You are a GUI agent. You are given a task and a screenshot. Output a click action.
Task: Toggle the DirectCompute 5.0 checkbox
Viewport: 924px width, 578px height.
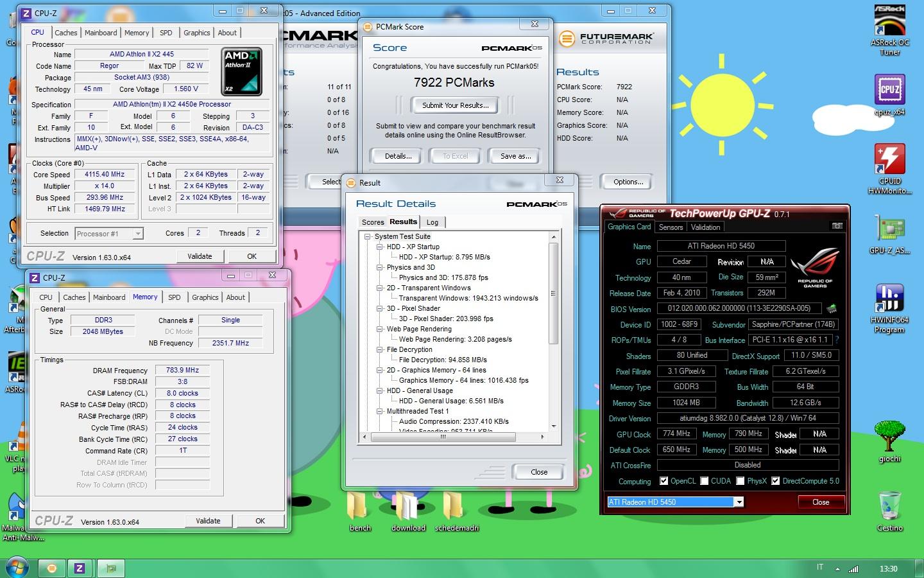point(775,481)
